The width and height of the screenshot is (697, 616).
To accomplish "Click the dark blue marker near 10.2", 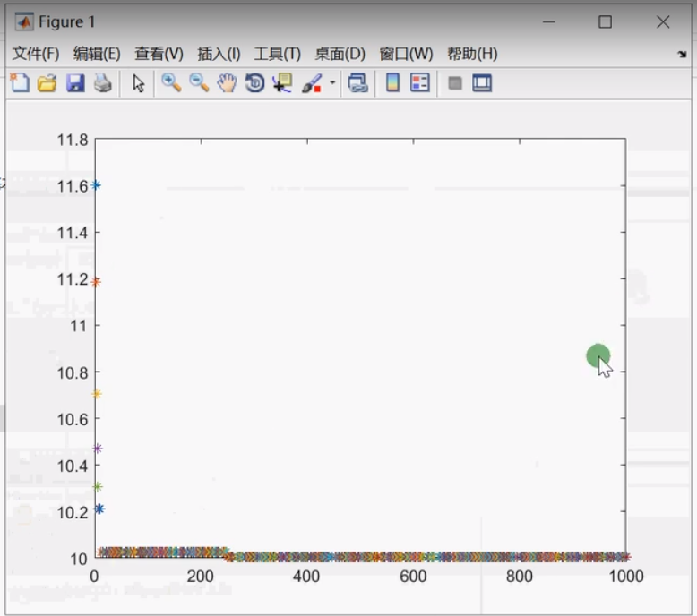I will (99, 509).
